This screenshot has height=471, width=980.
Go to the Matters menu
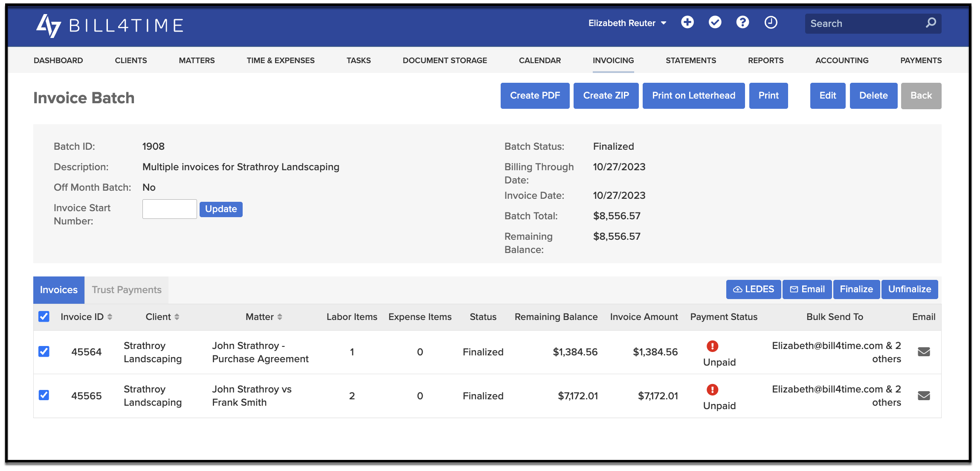click(197, 61)
